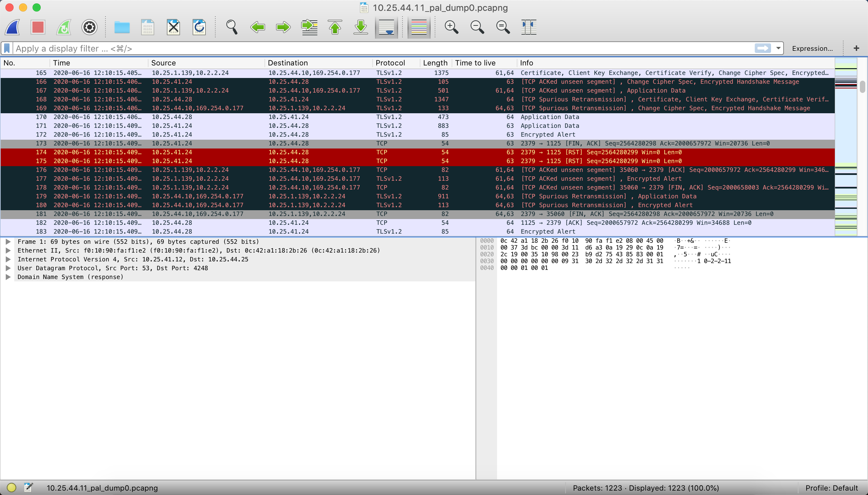Expand the Domain Name System (response) row
This screenshot has width=868, height=495.
[8, 277]
